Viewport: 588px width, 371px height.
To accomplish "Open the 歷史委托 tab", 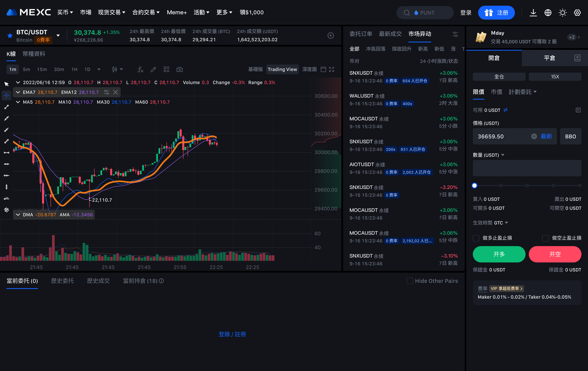I will point(62,281).
